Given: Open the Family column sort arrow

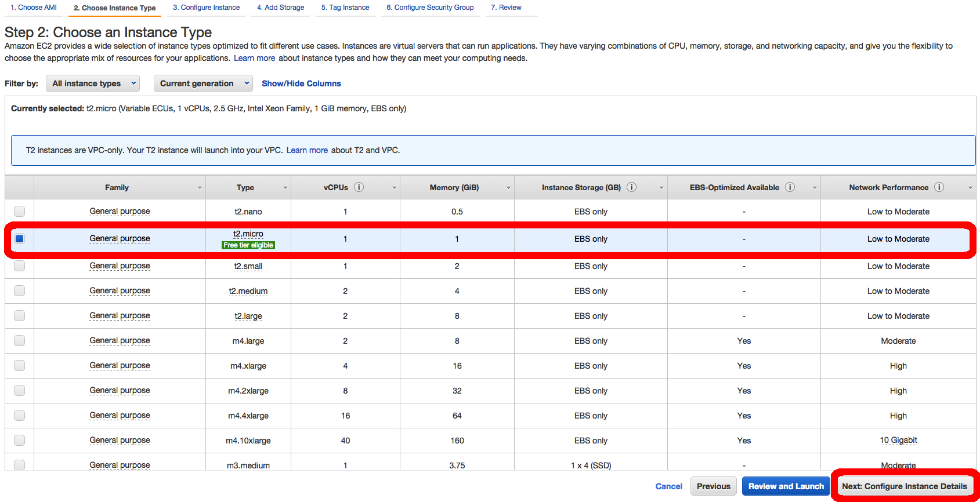Looking at the screenshot, I should 200,188.
